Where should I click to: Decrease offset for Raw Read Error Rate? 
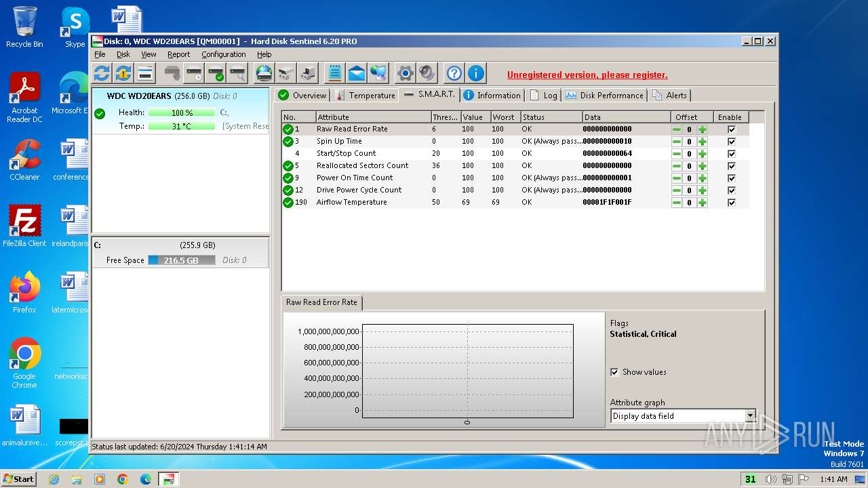coord(677,129)
